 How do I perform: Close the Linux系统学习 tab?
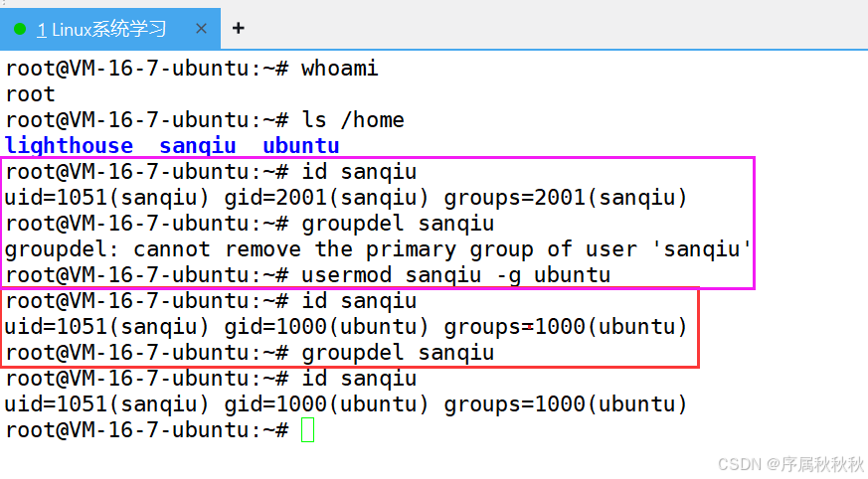tap(201, 29)
